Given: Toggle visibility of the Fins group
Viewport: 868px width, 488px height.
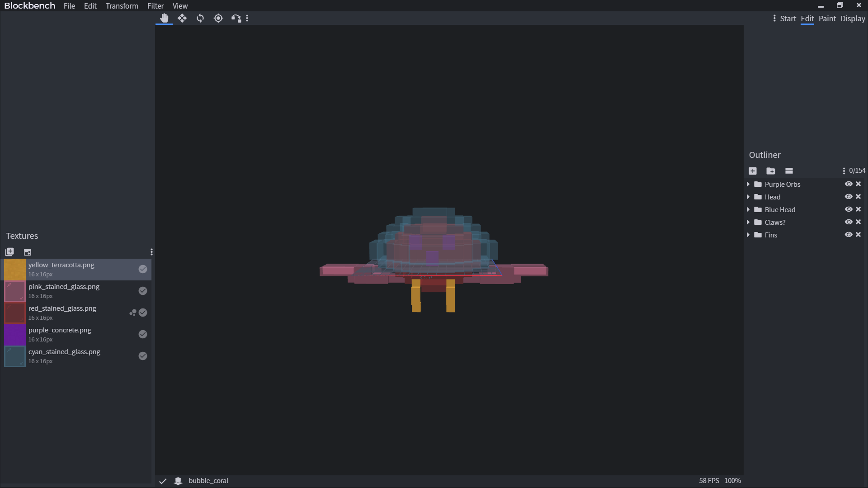Looking at the screenshot, I should [x=849, y=235].
